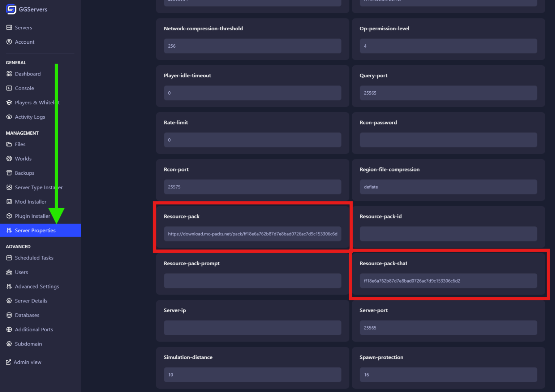Open the Server Type Installer
Image resolution: width=555 pixels, height=392 pixels.
(39, 187)
